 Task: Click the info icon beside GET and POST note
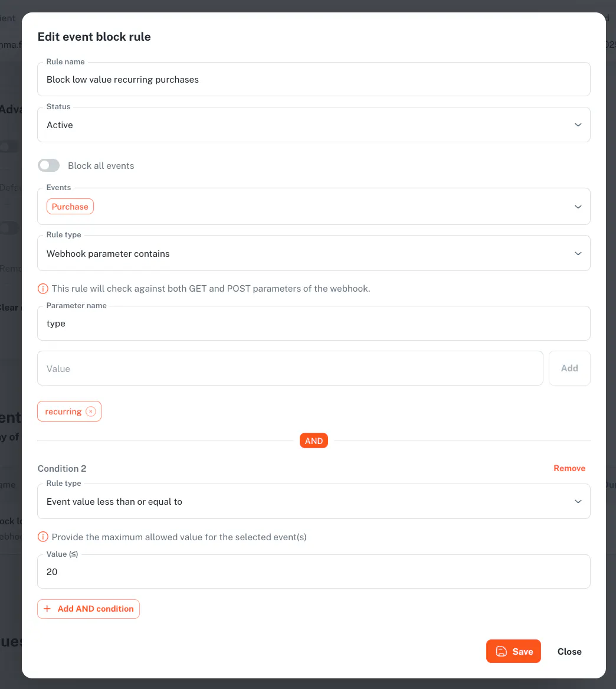coord(42,289)
